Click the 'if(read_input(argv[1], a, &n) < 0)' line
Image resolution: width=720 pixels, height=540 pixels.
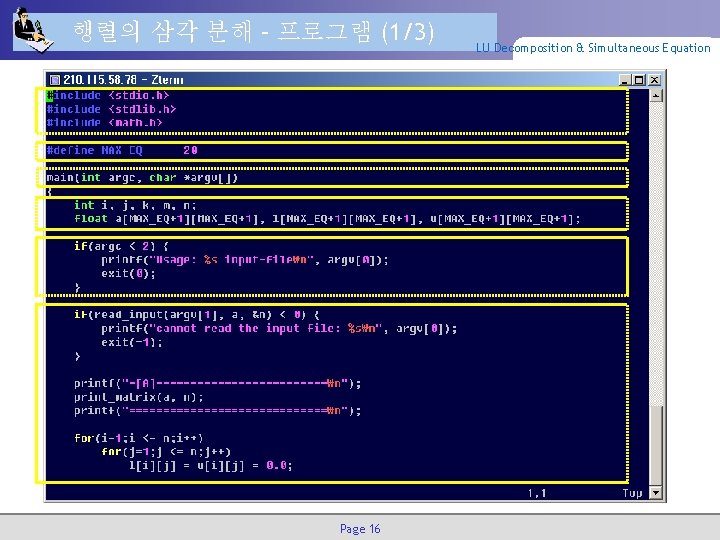[197, 315]
